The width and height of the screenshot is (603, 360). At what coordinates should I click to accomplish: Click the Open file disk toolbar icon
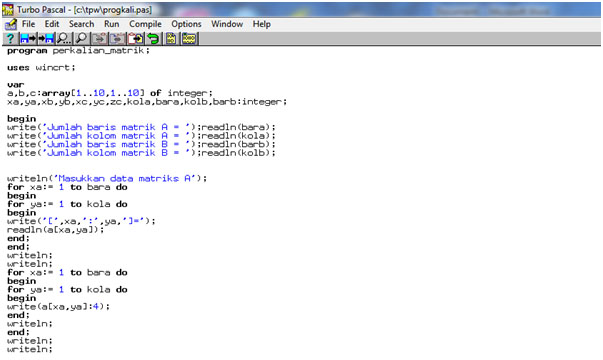tap(28, 38)
